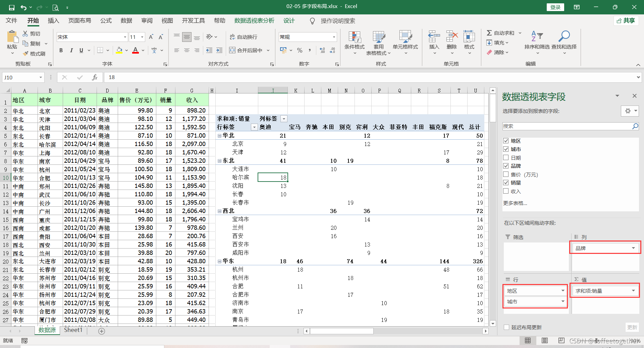Open the 城市 field dropdown in rows area
Viewport: 644px width, 348px height.
coord(563,301)
